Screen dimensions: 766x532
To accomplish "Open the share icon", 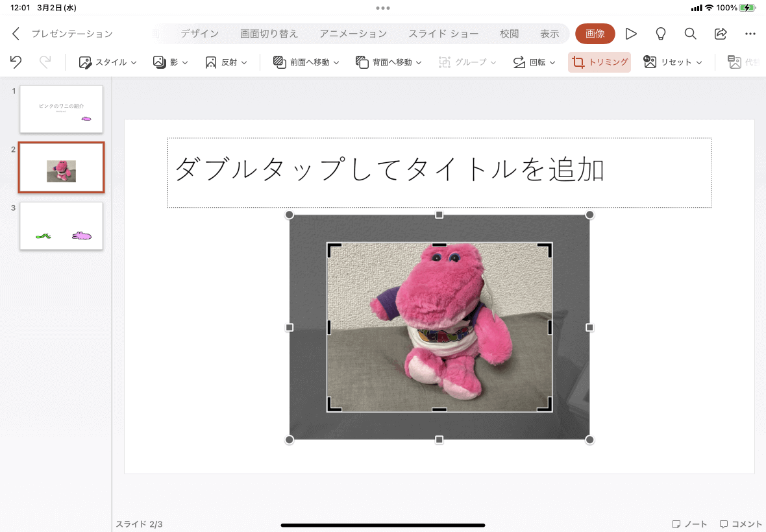I will pos(721,34).
